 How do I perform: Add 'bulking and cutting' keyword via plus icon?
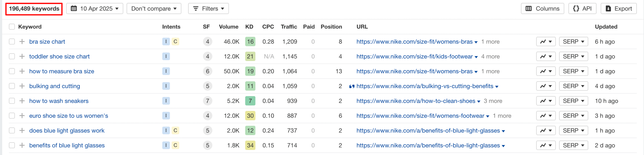(x=22, y=86)
